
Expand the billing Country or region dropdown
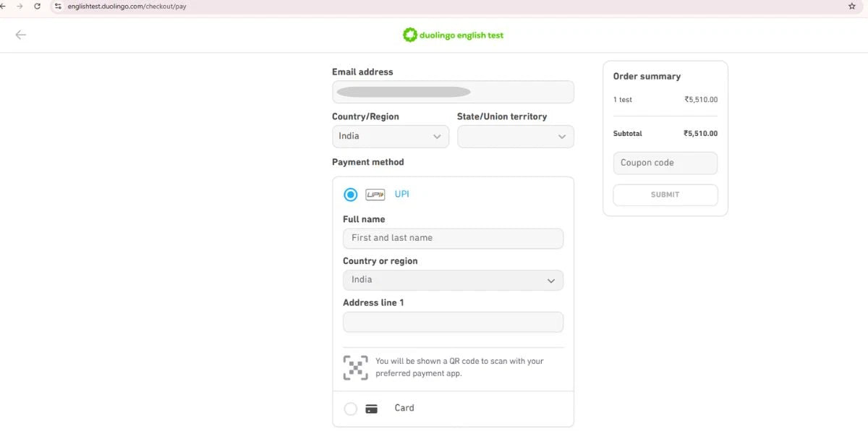coord(453,280)
